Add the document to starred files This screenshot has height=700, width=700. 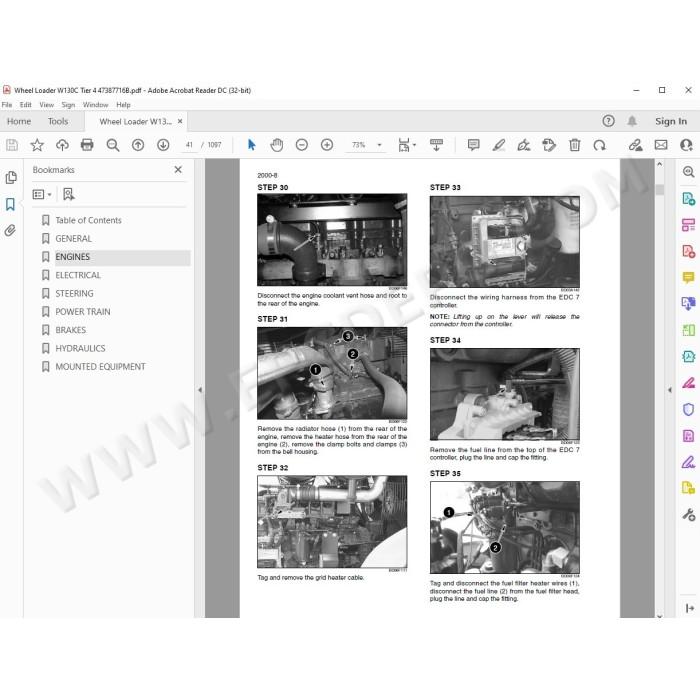point(37,145)
